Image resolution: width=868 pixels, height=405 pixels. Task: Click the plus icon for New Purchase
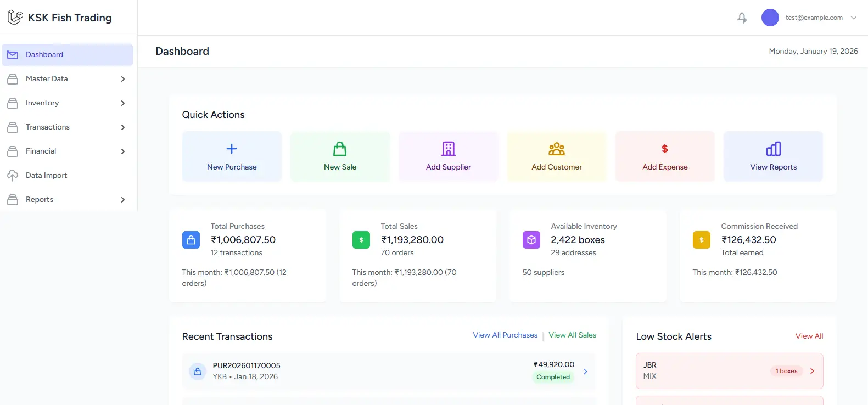pyautogui.click(x=232, y=149)
